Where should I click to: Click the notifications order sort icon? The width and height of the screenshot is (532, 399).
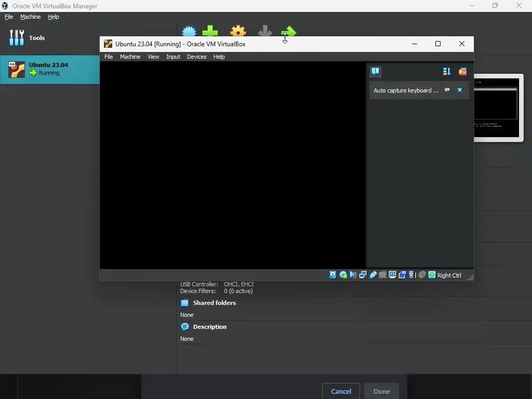pos(446,71)
